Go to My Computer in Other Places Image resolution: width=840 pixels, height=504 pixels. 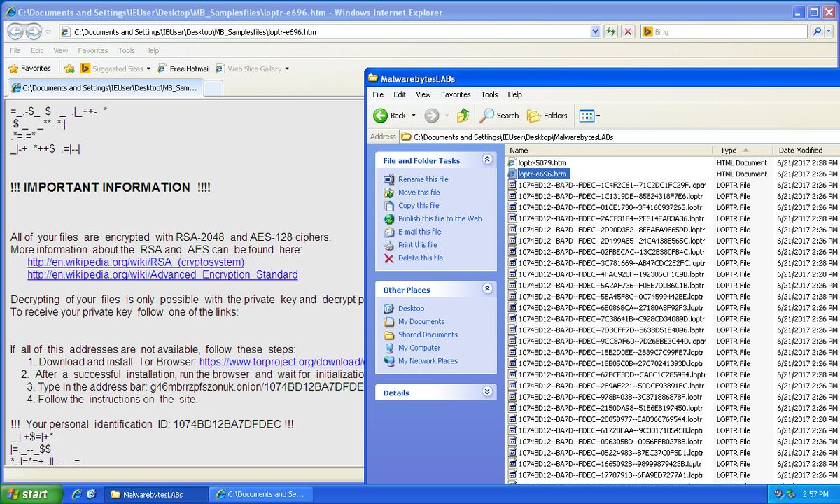pyautogui.click(x=419, y=348)
